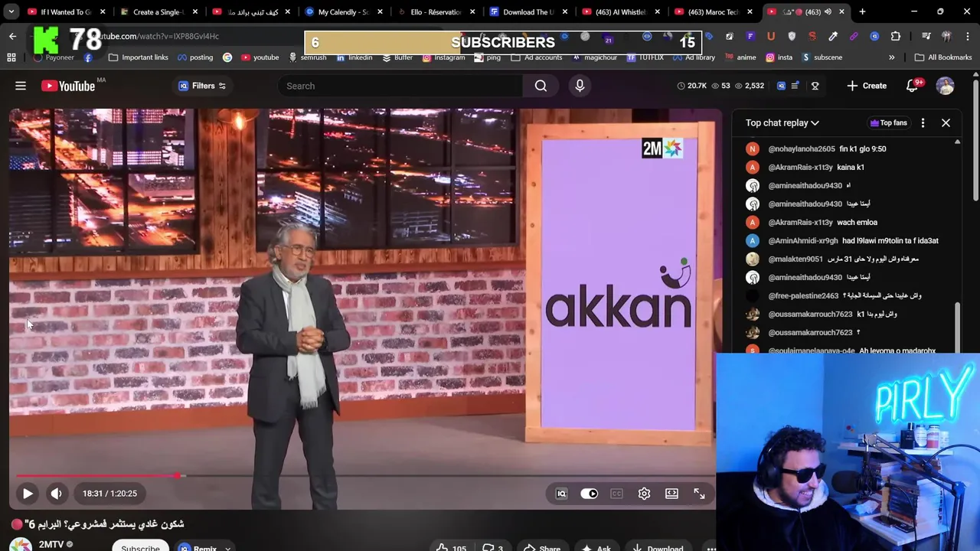This screenshot has width=980, height=551.
Task: Open the Filters button
Action: point(202,86)
